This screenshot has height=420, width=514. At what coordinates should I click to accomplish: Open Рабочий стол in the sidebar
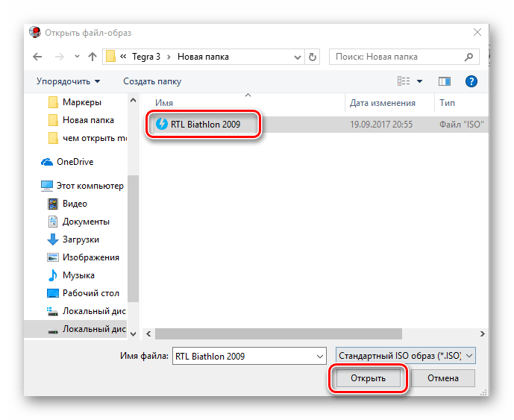pos(84,293)
